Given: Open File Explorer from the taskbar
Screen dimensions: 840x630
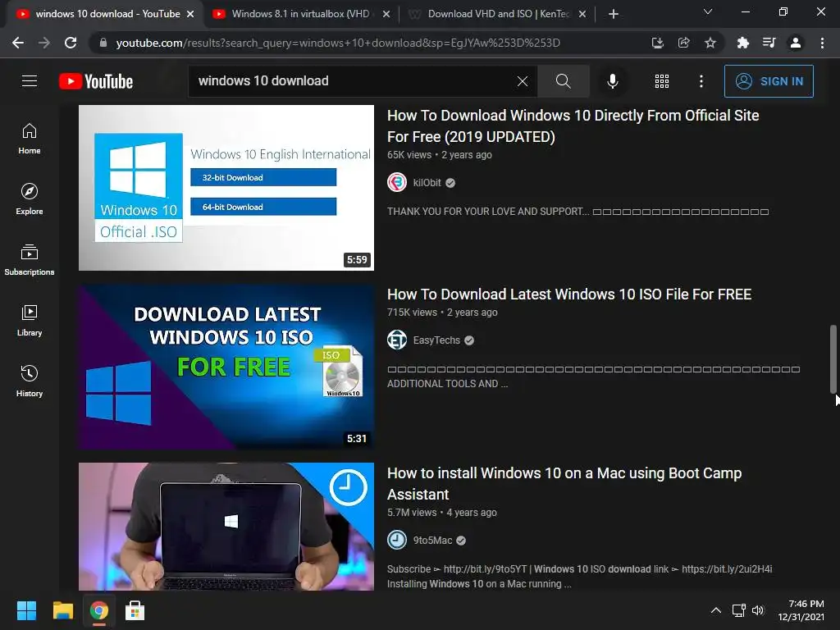Looking at the screenshot, I should point(62,610).
